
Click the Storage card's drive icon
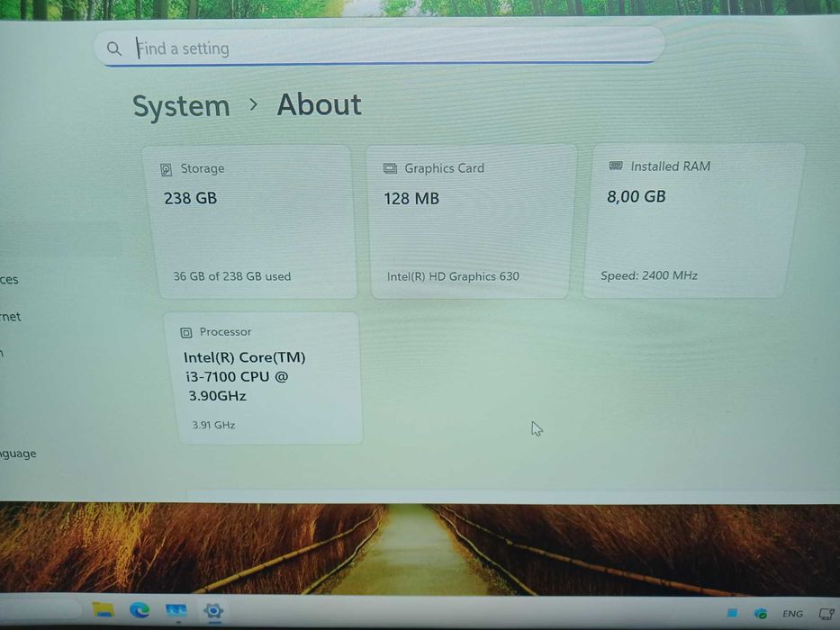coord(166,170)
